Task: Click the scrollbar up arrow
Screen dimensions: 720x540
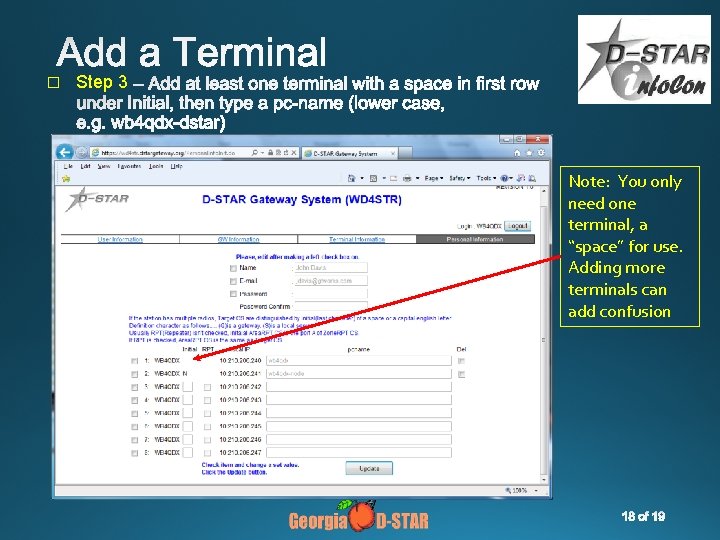Action: pyautogui.click(x=544, y=191)
